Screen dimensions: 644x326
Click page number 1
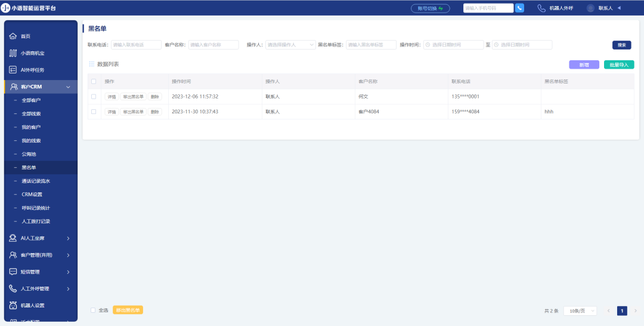pos(622,311)
